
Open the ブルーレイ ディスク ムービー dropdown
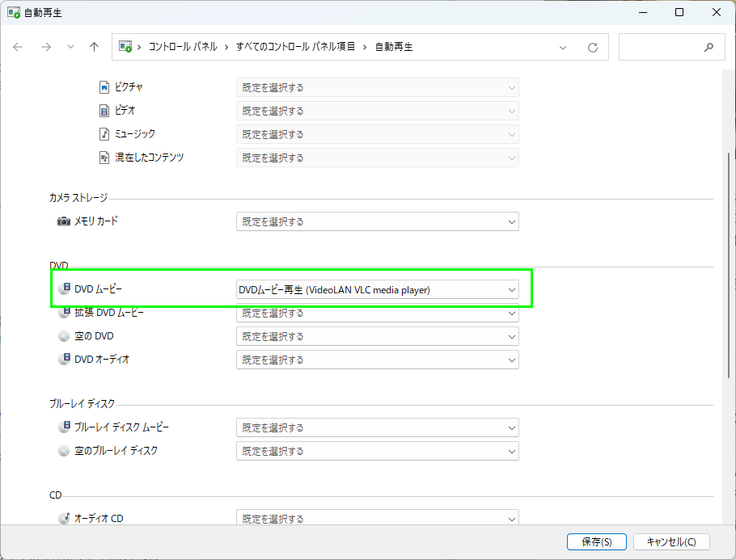(378, 427)
